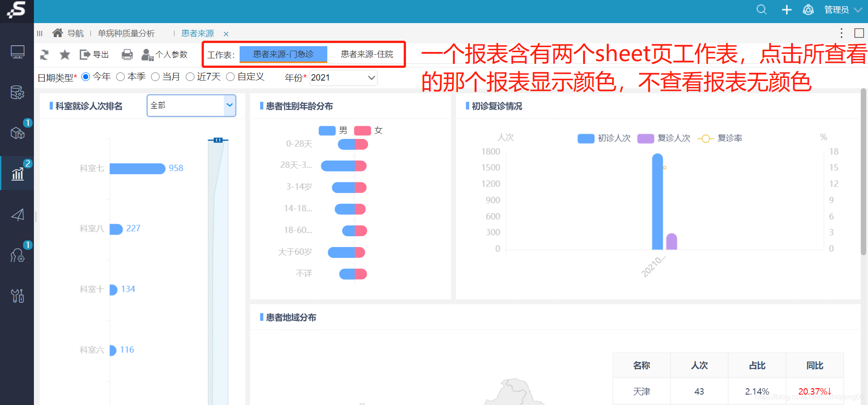Click the purple 复诊人次 bar in chart
Screen dimensions: 868x405
click(x=672, y=242)
